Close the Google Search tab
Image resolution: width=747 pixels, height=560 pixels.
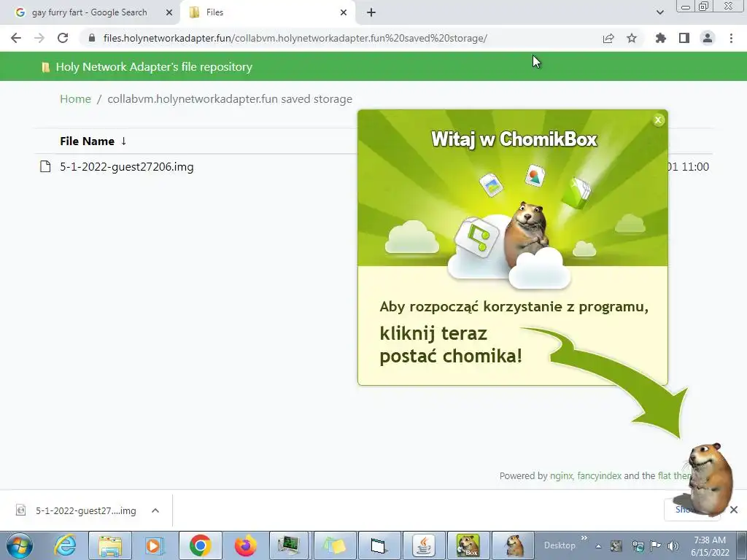pyautogui.click(x=169, y=13)
